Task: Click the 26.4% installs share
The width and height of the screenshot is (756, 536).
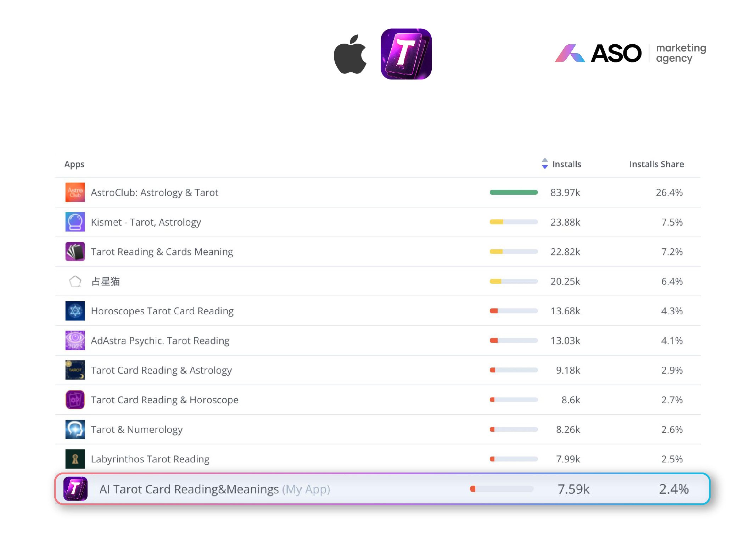Action: [669, 193]
